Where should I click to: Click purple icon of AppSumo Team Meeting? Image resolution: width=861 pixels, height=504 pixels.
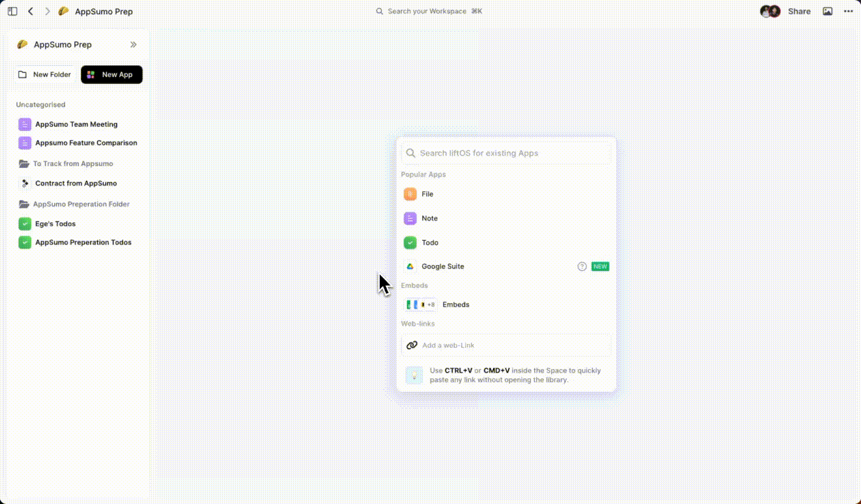(24, 124)
